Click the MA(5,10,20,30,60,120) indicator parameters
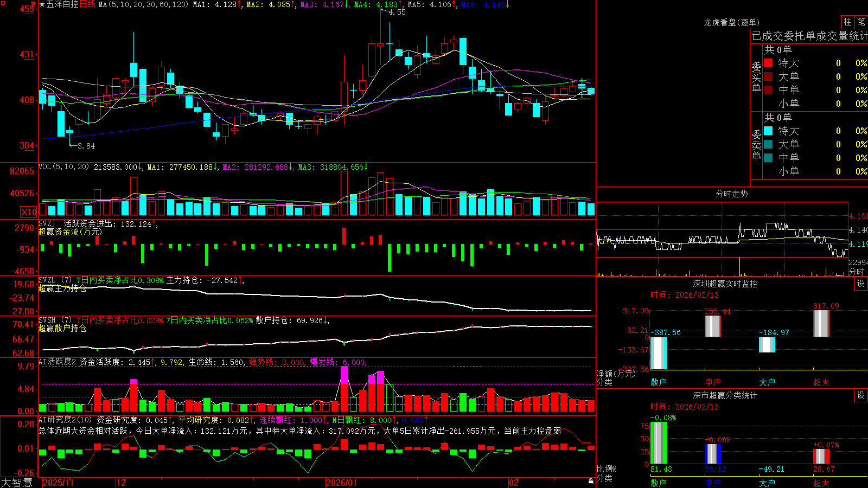The width and height of the screenshot is (868, 488). coord(143,4)
